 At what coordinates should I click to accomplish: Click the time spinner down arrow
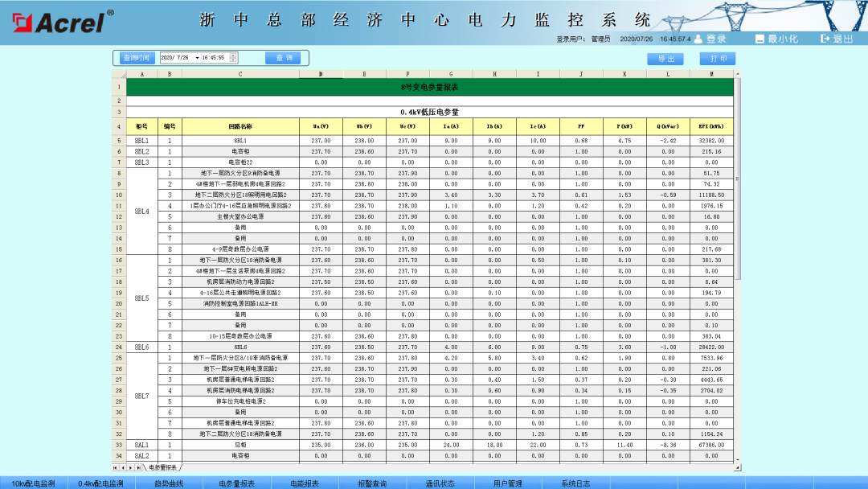click(232, 60)
